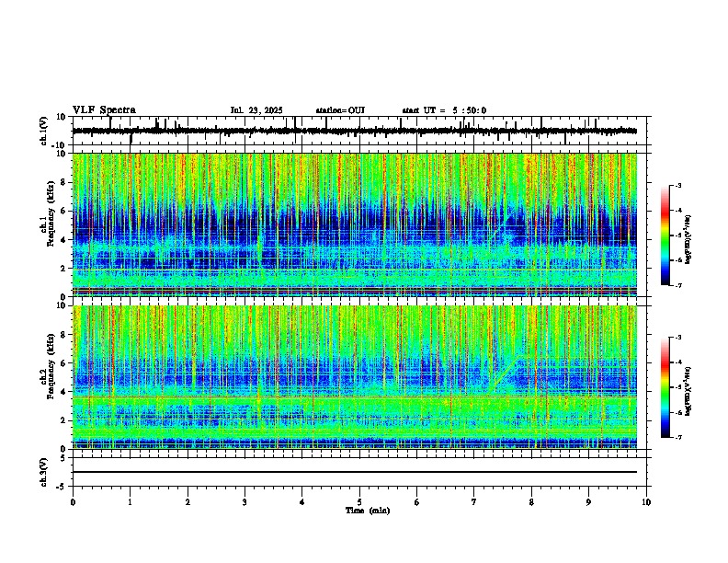Screen dimensions: 728x563
Task: Click the "station=OUJ" label
Action: point(340,110)
